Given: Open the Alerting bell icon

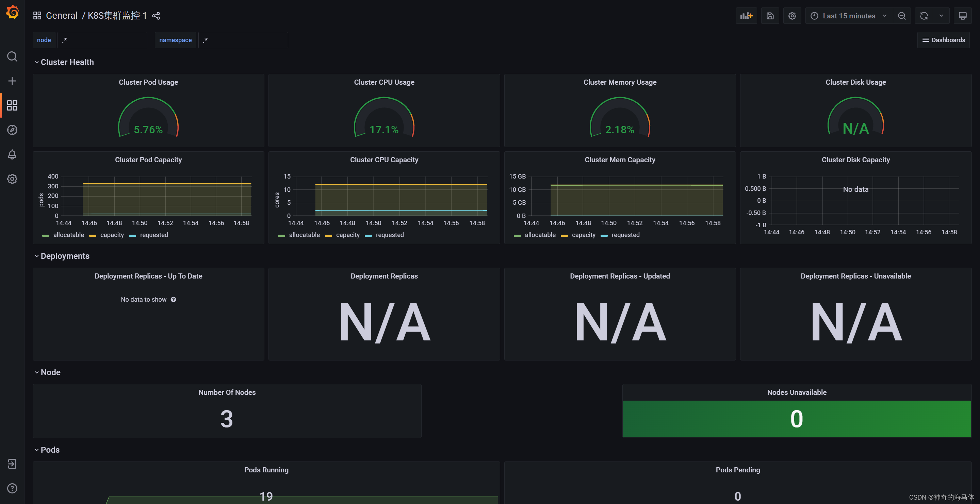Looking at the screenshot, I should coord(12,154).
